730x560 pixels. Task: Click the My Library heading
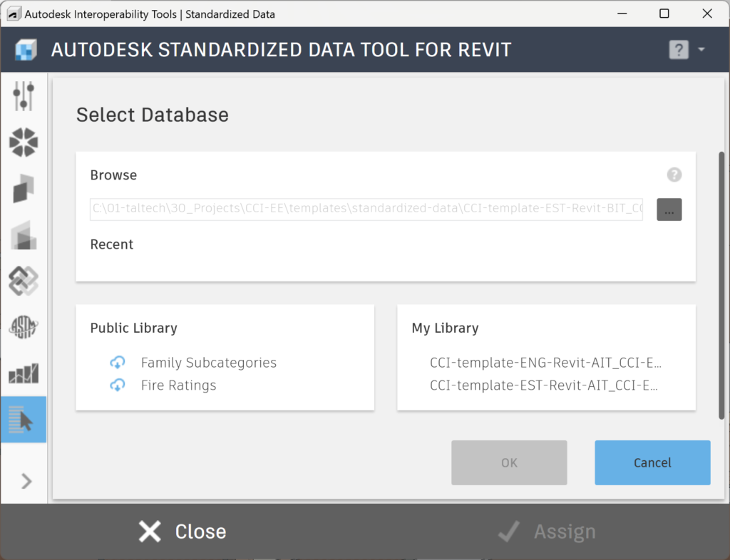445,328
